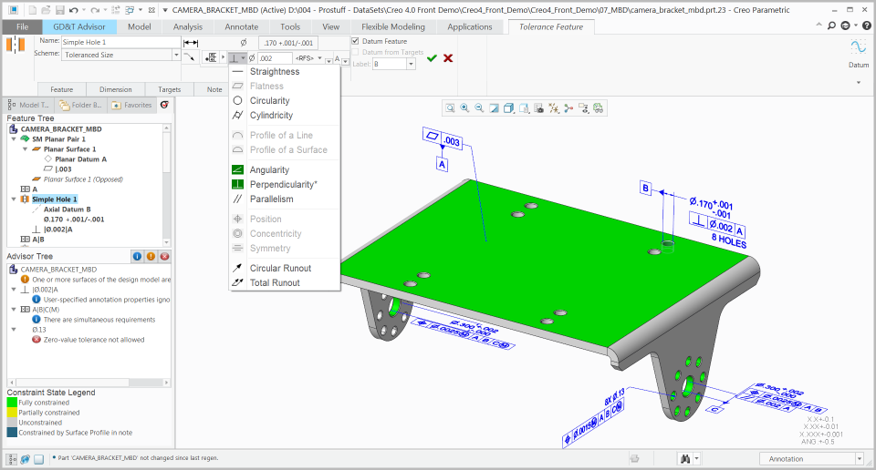Viewport: 876px width, 470px height.
Task: Click the Fully constrained green swatch
Action: [x=12, y=402]
